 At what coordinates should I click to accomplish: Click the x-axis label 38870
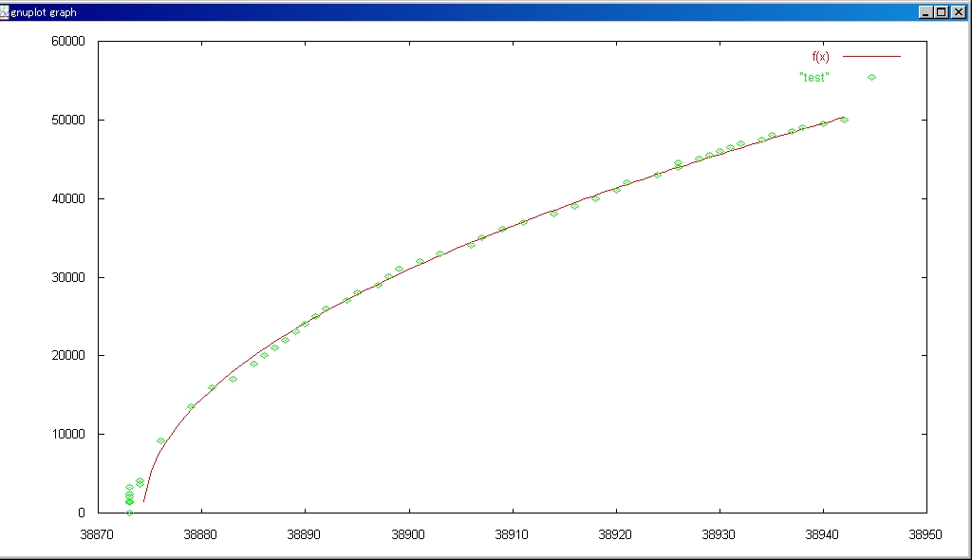[97, 534]
